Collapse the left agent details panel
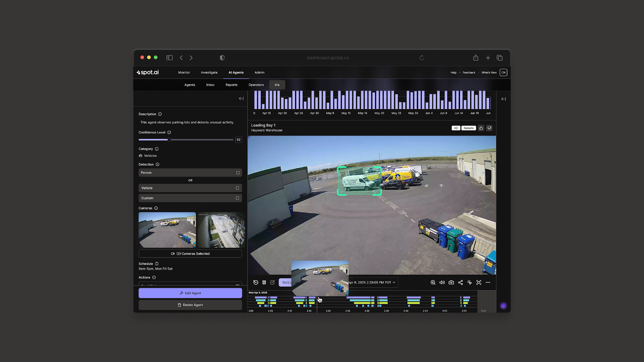The width and height of the screenshot is (644, 362). (241, 99)
